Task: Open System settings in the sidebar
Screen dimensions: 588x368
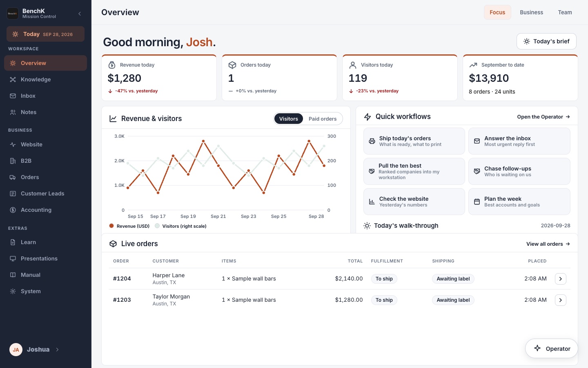Action: coord(45,291)
